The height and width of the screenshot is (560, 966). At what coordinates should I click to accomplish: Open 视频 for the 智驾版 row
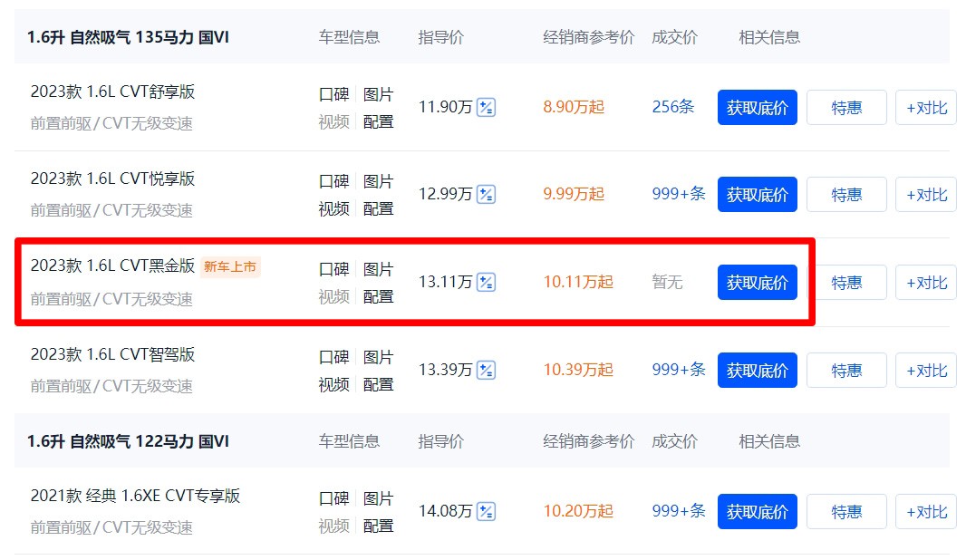pos(333,384)
